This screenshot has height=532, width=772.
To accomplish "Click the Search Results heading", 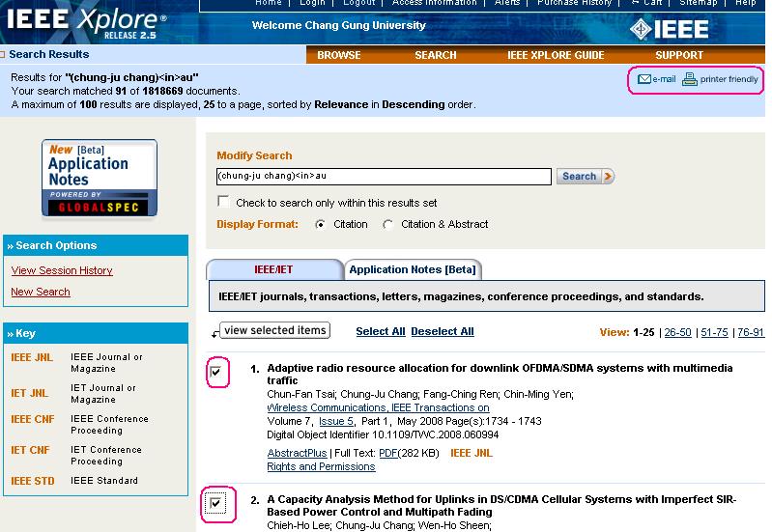I will (48, 54).
